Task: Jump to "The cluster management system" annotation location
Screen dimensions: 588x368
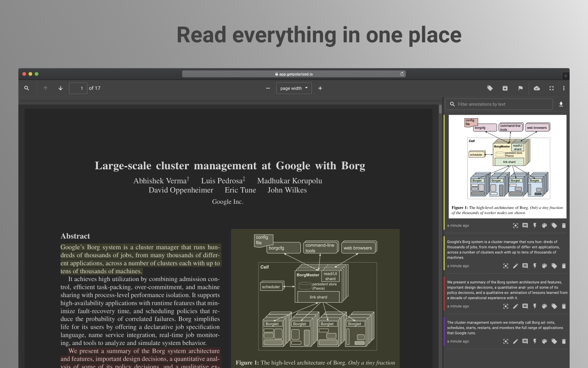Action: pyautogui.click(x=506, y=341)
